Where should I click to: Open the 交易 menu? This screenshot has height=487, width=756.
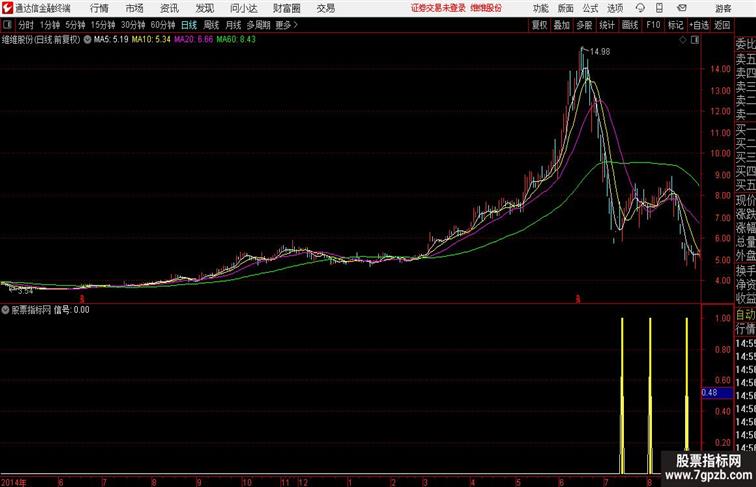click(x=326, y=8)
